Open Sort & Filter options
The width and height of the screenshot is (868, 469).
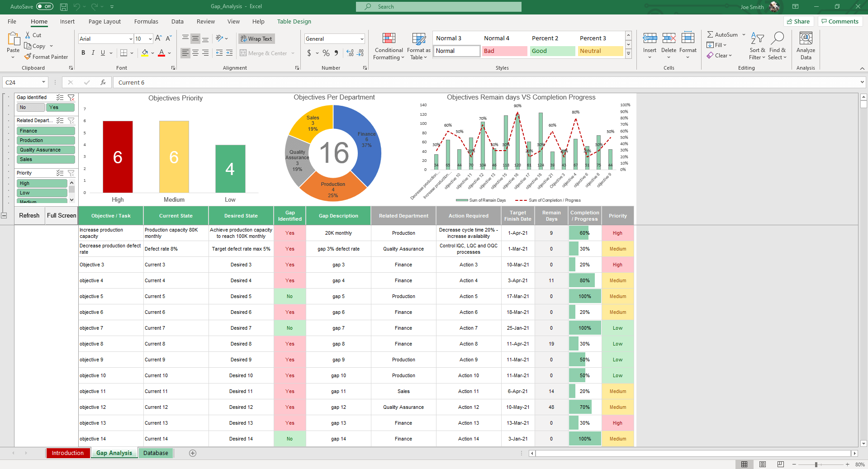[x=757, y=46]
